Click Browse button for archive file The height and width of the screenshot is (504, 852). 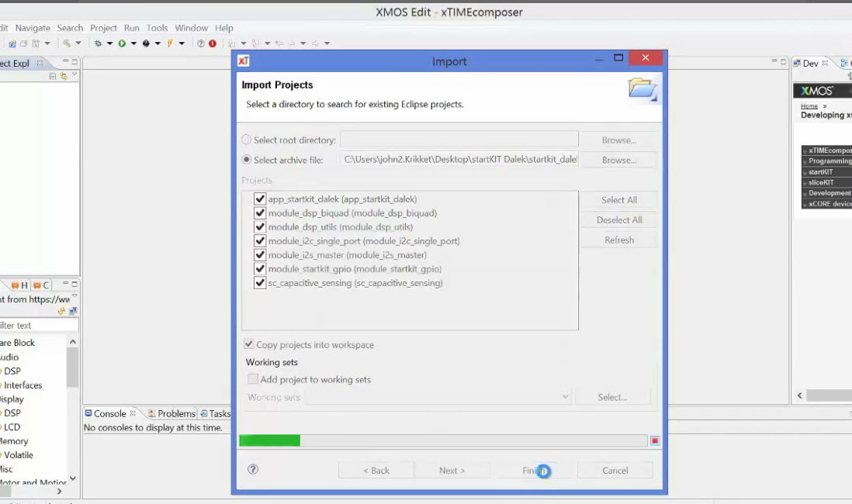[619, 161]
